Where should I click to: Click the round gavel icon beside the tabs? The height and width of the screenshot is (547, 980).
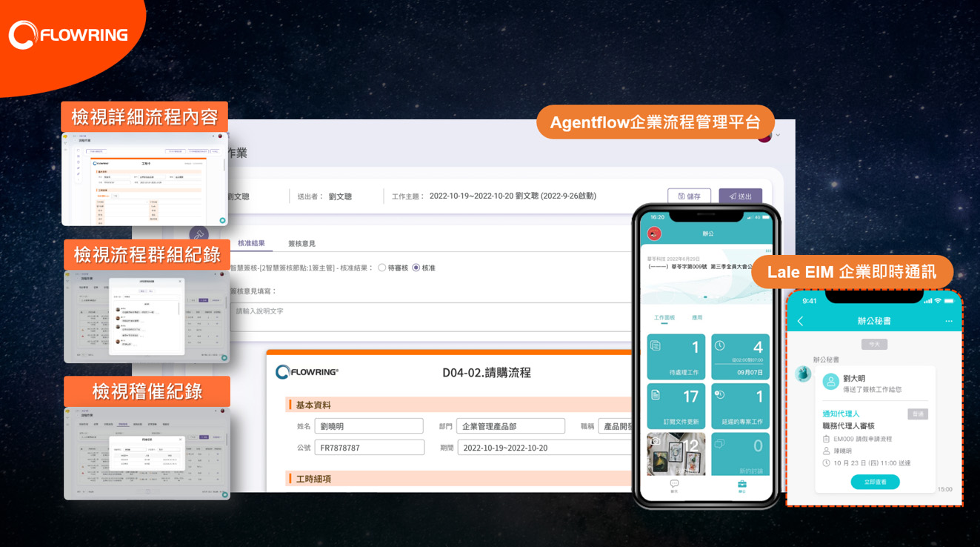(199, 235)
